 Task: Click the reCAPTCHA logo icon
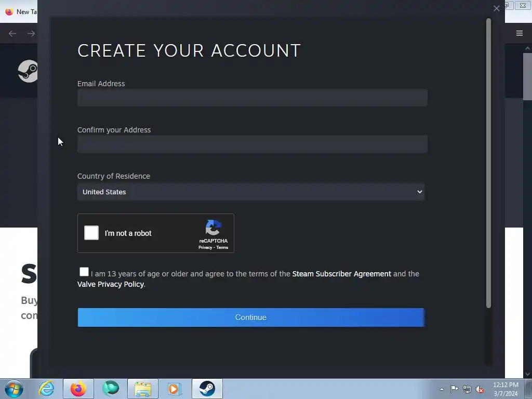(x=214, y=228)
